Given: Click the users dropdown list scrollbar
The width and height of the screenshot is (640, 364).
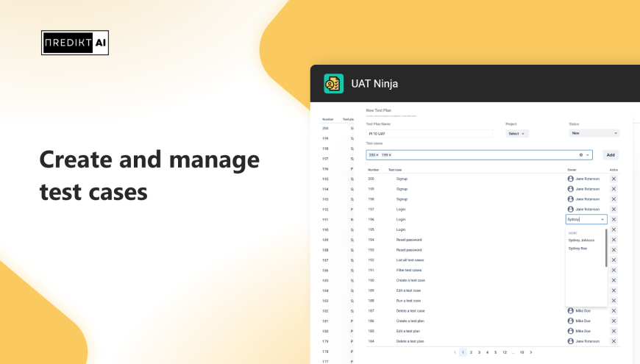Looking at the screenshot, I should [606, 248].
